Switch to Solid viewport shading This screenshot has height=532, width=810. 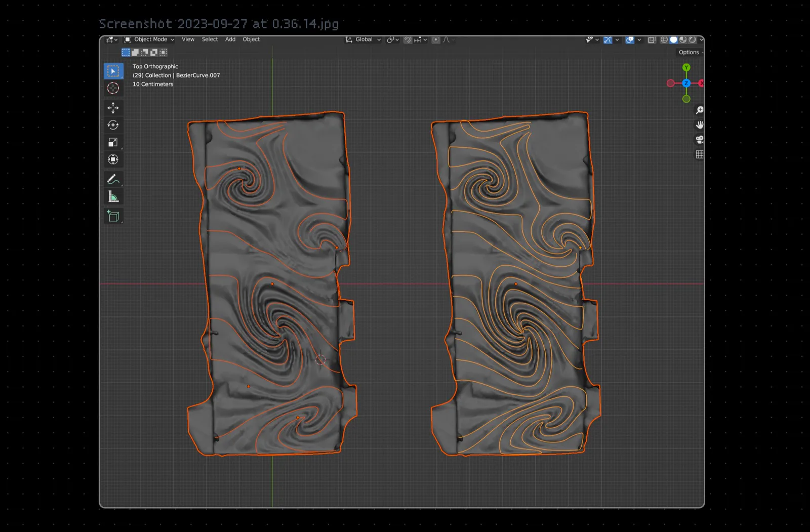tap(674, 39)
